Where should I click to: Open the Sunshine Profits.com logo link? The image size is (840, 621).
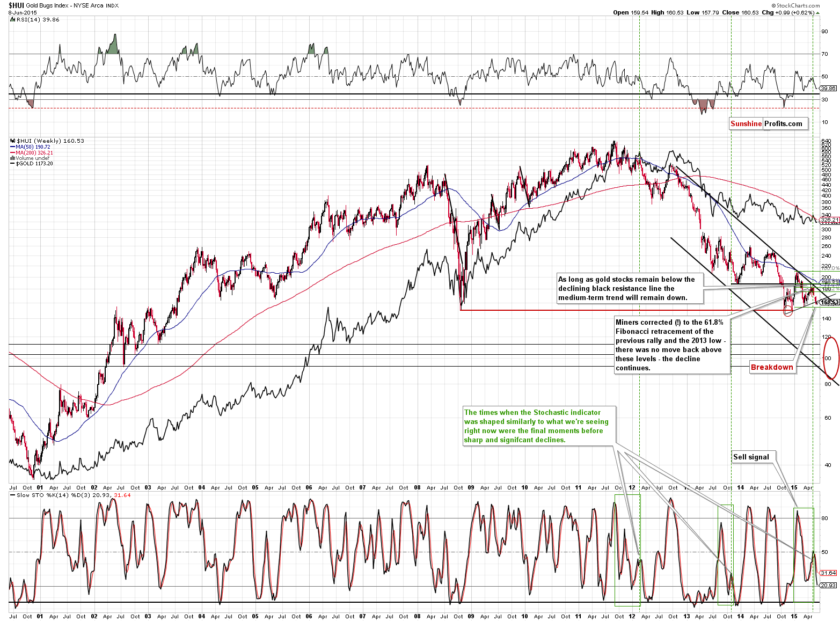[768, 123]
